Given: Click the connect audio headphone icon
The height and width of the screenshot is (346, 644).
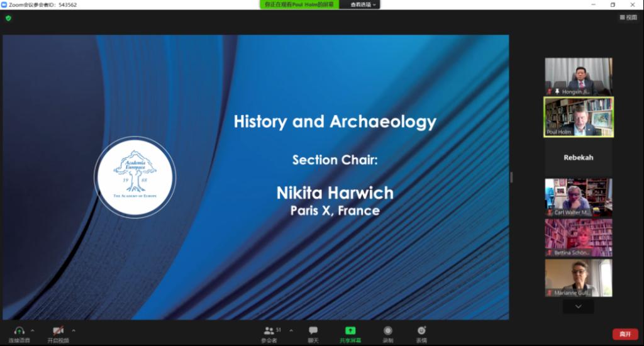Looking at the screenshot, I should 19,330.
